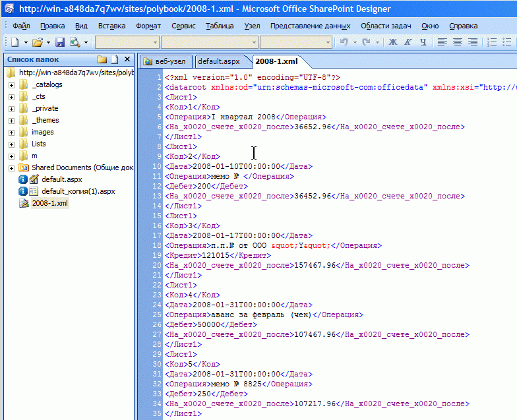The width and height of the screenshot is (517, 420).
Task: Toggle Bold (Ж) formatting
Action: [x=393, y=42]
